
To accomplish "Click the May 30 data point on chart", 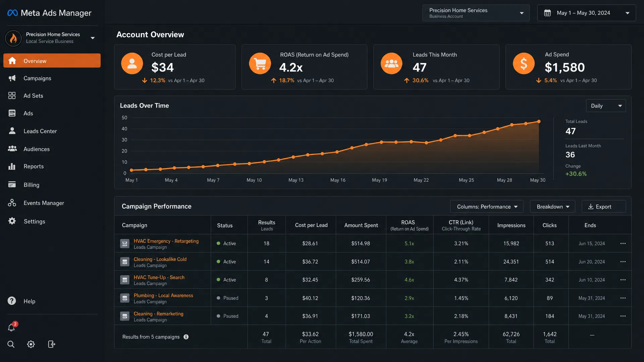I will click(x=539, y=121).
